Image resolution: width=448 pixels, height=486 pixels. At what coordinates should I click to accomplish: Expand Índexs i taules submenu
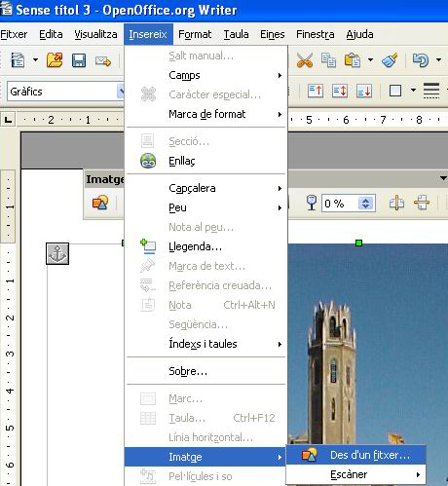pos(205,344)
